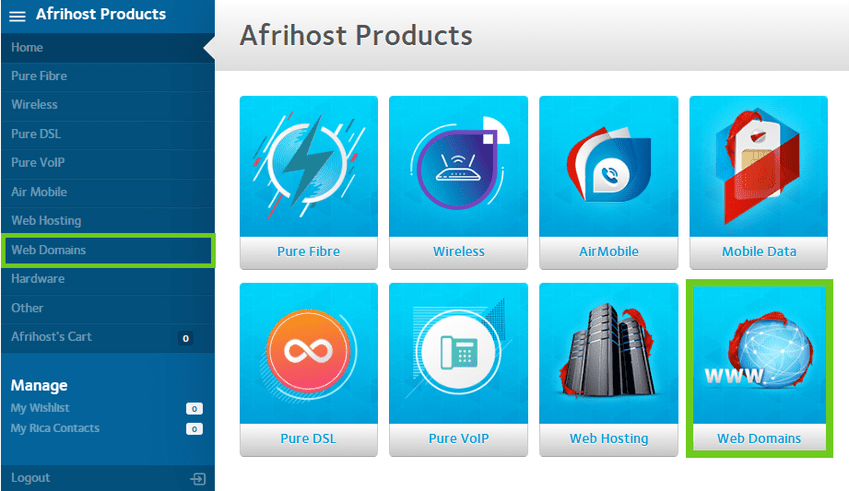Viewport: 849px width, 491px height.
Task: Click the Mobile Data SIM card icon
Action: (758, 166)
